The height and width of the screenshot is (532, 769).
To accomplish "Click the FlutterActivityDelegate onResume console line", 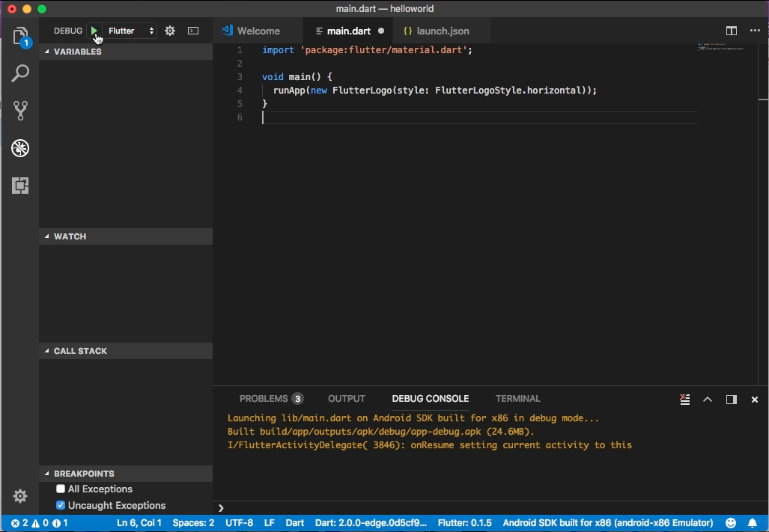I will (430, 445).
